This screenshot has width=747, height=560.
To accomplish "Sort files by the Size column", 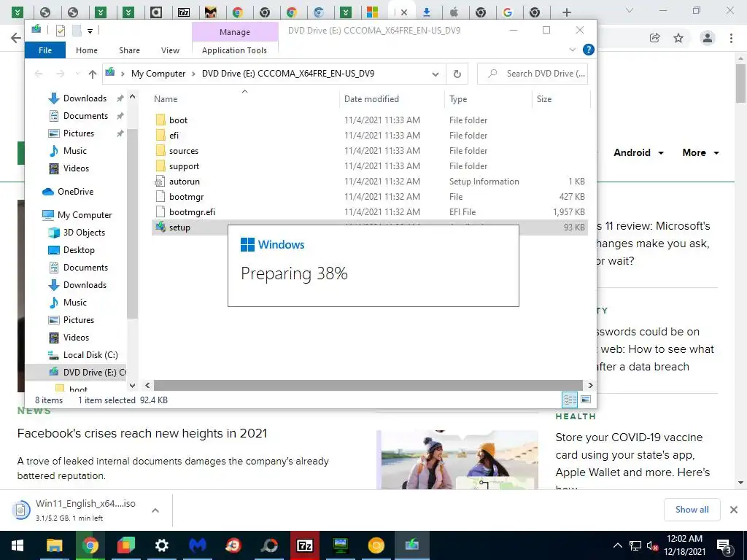I will coord(544,99).
